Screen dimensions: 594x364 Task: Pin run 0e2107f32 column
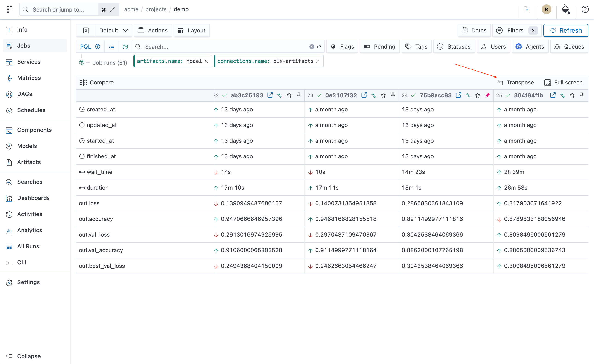click(x=393, y=95)
